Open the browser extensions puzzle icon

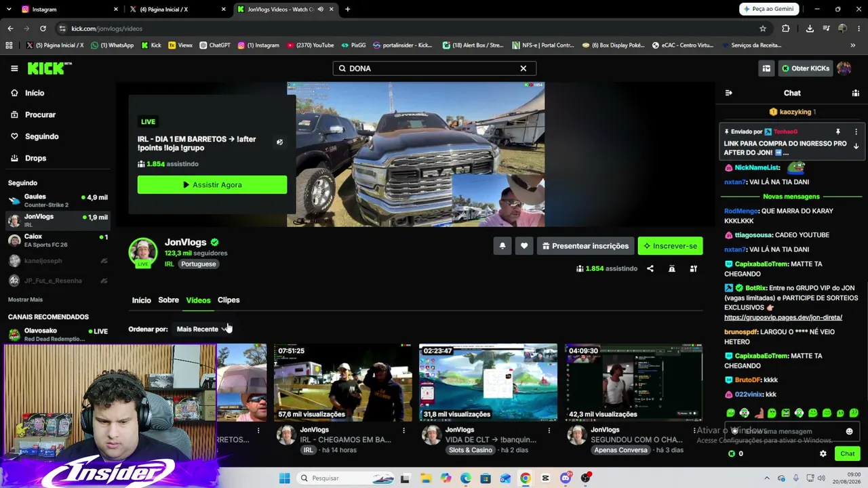tap(786, 28)
